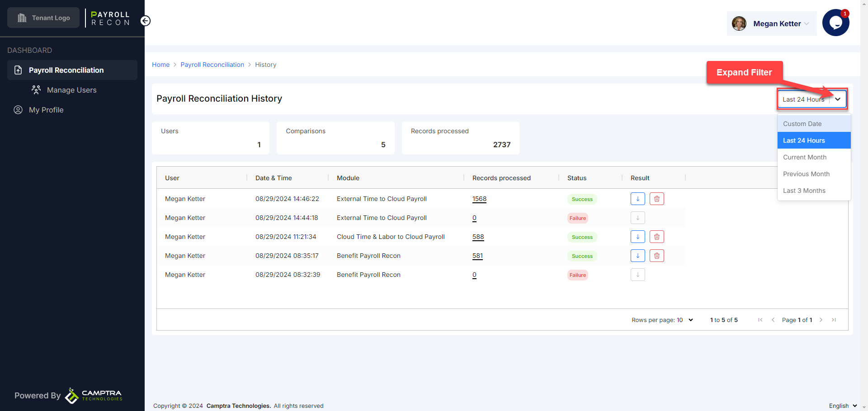Screen dimensions: 868x411
Task: Click the Comparisons summary card
Action: (x=335, y=138)
